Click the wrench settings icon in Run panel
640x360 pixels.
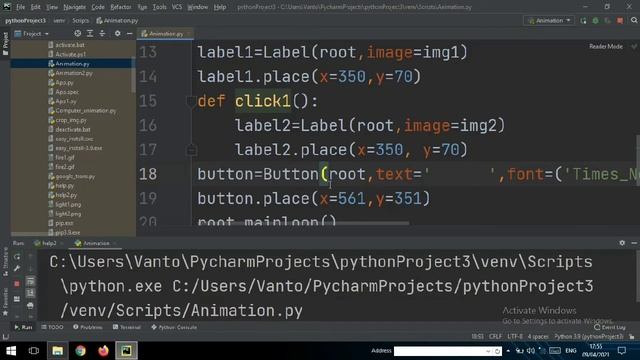coord(17,268)
